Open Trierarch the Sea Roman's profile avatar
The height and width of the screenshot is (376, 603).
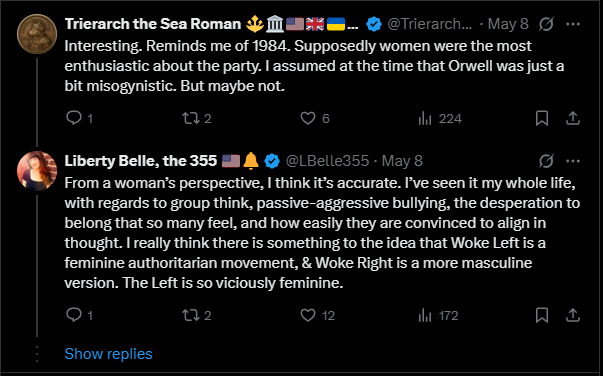[x=37, y=34]
